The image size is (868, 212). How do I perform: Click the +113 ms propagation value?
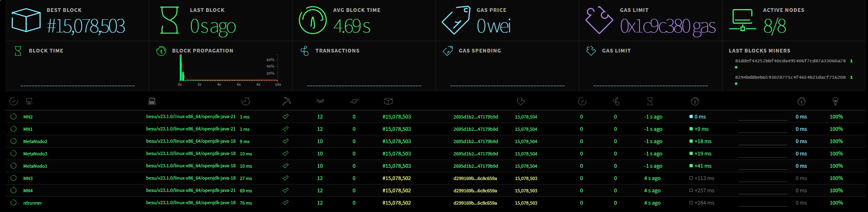coord(704,178)
